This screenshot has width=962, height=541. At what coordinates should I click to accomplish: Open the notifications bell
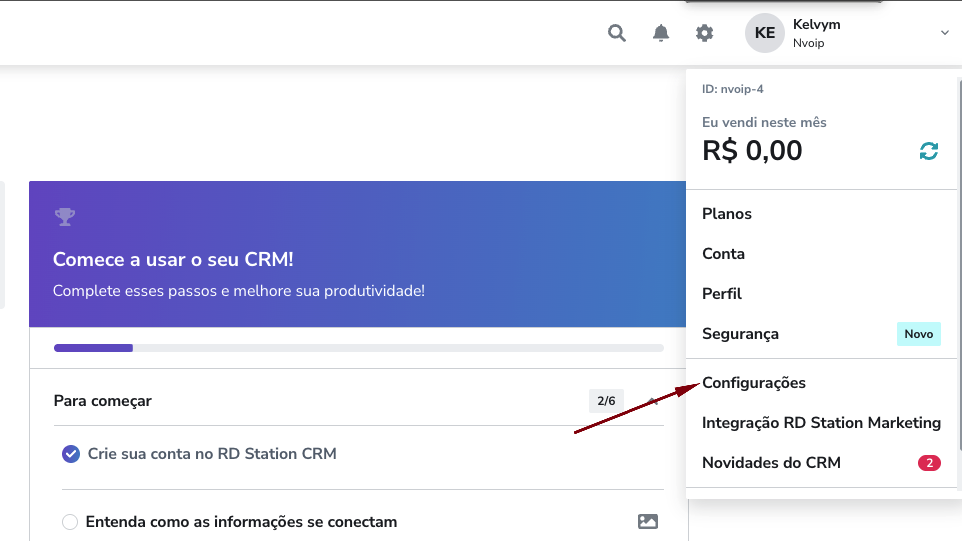[661, 33]
